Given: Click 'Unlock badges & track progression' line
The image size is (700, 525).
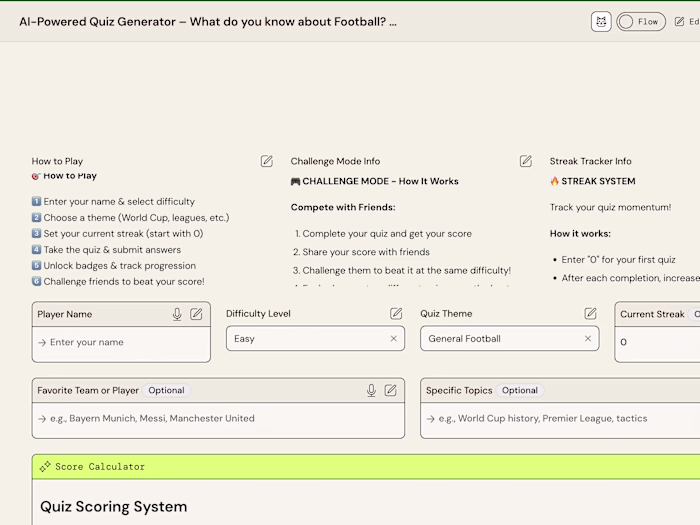Looking at the screenshot, I should (x=119, y=266).
